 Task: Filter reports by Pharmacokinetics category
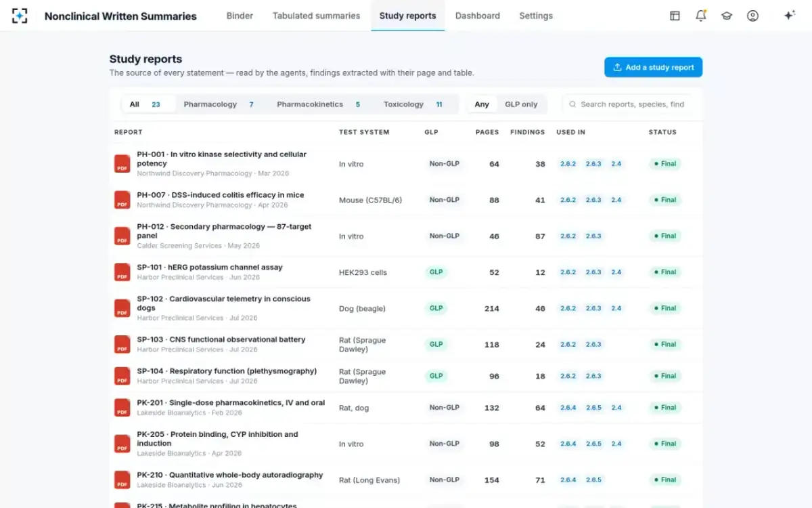(x=321, y=104)
